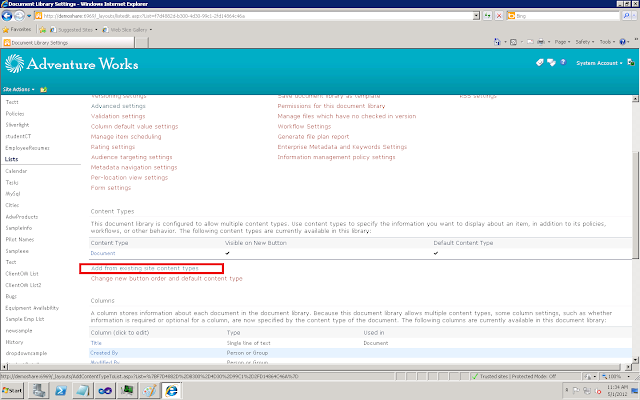
Task: Click the Print icon in command bar
Action: click(x=541, y=42)
